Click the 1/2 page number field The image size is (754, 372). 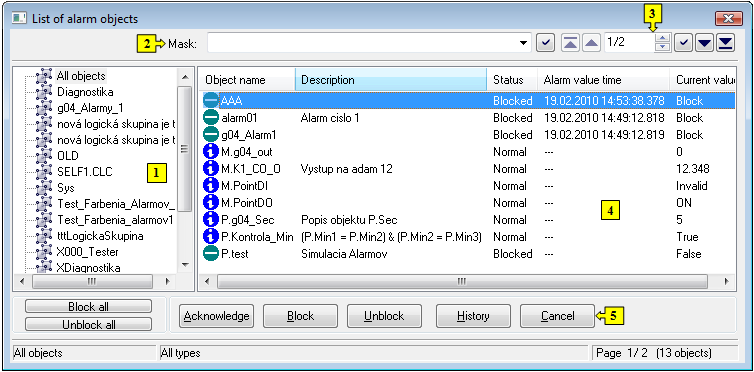coord(629,43)
